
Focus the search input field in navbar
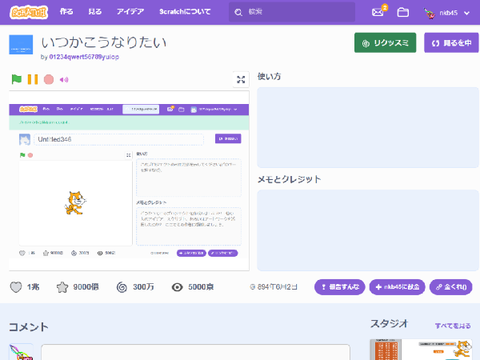[292, 12]
